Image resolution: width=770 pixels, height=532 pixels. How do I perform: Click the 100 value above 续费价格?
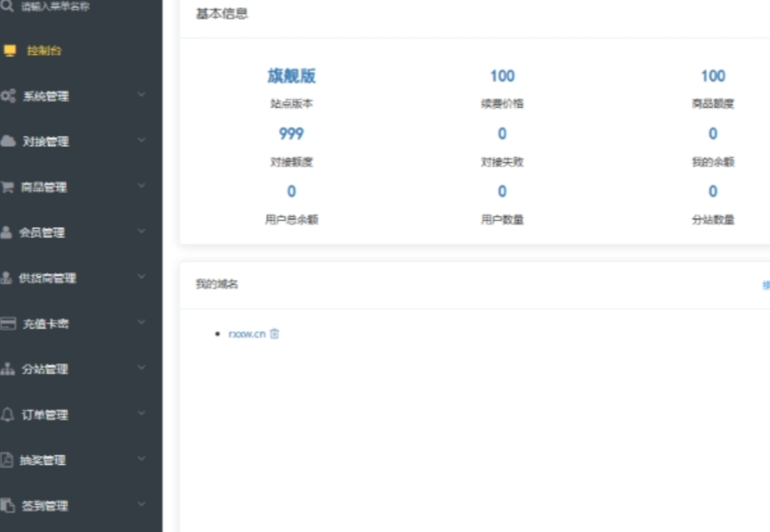pyautogui.click(x=502, y=75)
